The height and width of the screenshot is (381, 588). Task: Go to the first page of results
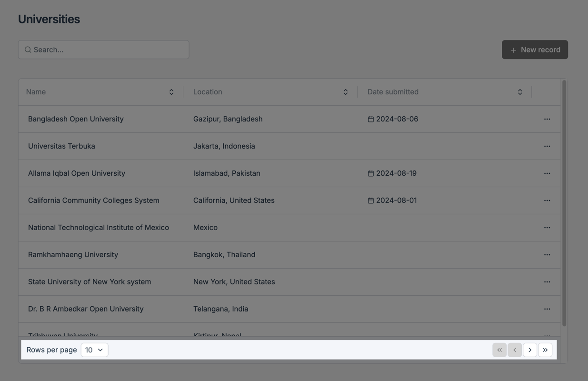(x=499, y=350)
